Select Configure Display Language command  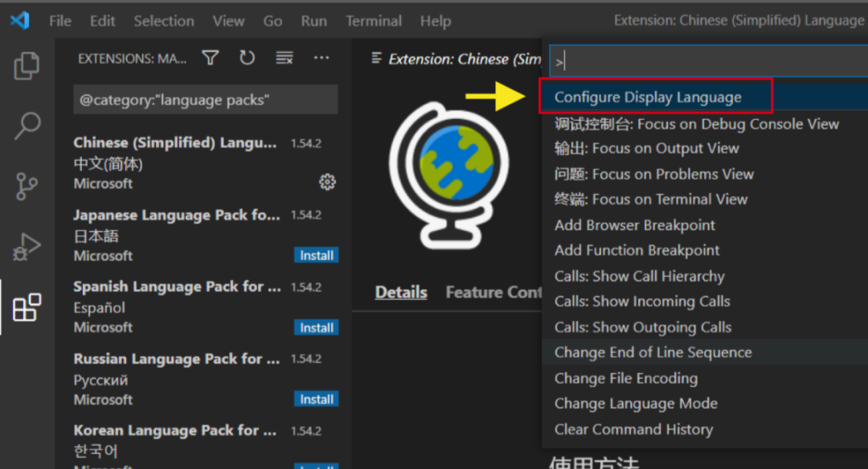click(x=705, y=97)
